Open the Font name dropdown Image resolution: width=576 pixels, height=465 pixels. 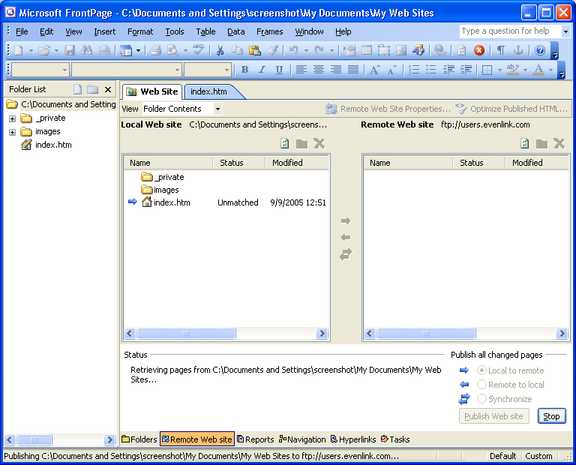[x=177, y=69]
